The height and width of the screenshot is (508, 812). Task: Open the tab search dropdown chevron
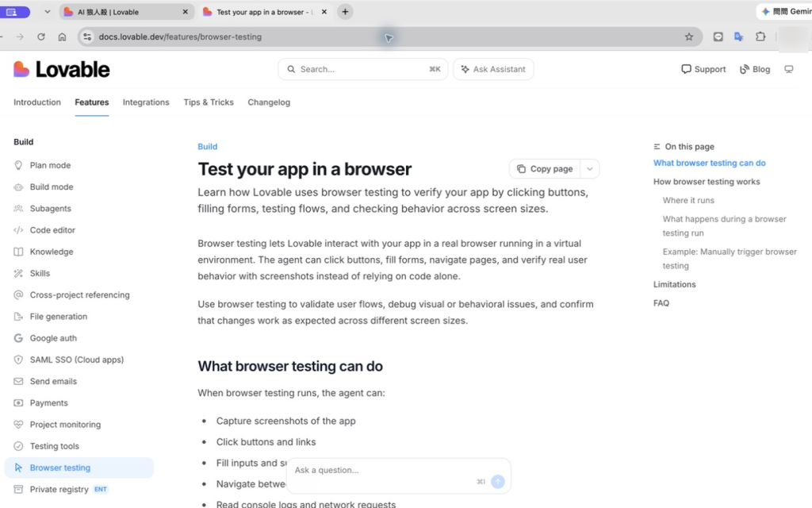pyautogui.click(x=47, y=12)
